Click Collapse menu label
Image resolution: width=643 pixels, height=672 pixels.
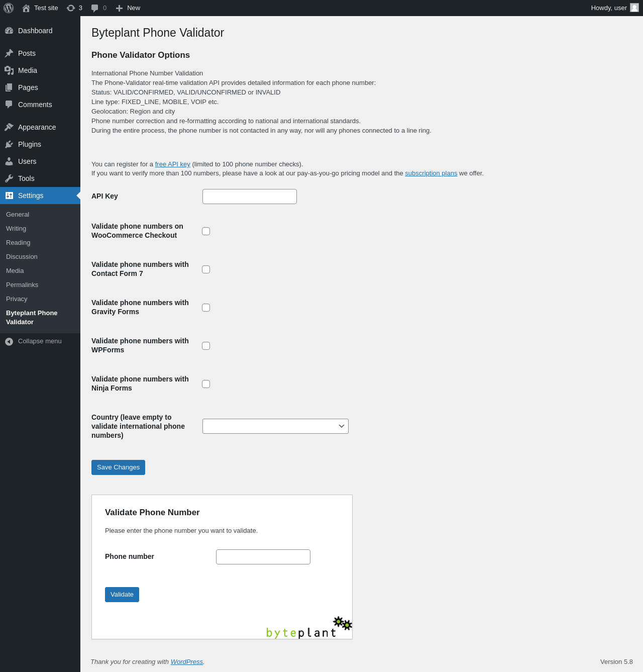40,341
